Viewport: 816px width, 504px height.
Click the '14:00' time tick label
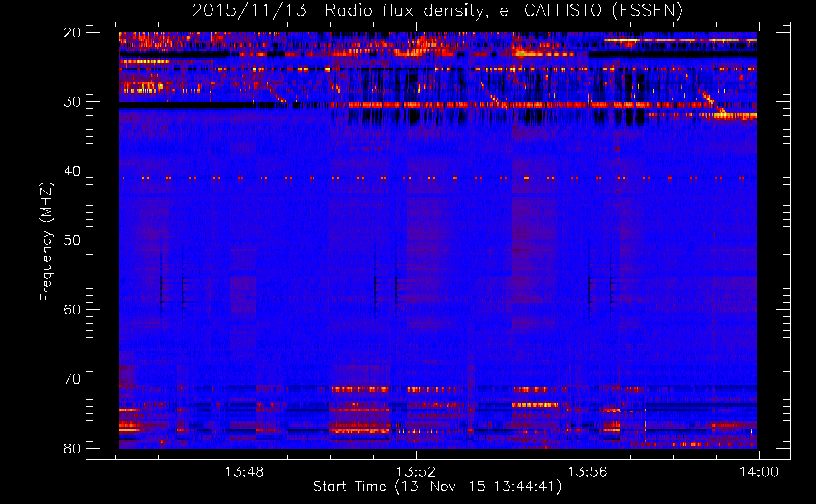click(759, 472)
